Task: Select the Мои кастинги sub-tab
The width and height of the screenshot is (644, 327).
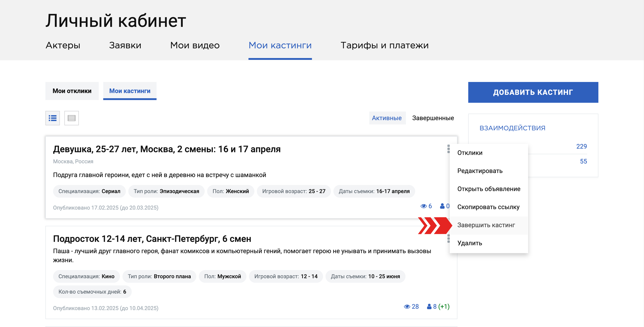Action: [130, 91]
